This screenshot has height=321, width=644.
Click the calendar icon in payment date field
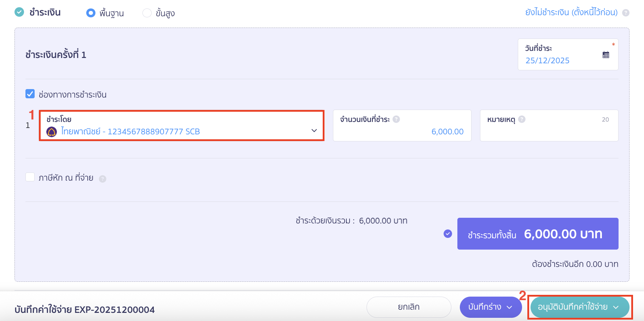pos(606,55)
